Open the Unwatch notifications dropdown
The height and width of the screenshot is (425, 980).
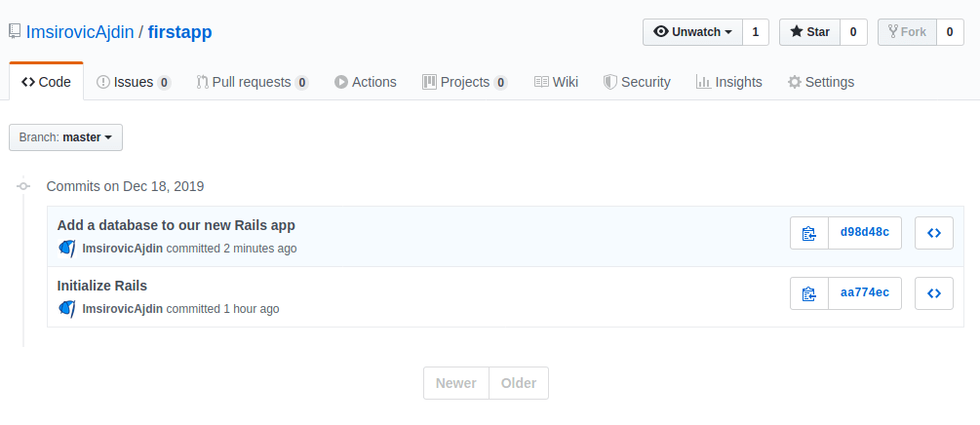pyautogui.click(x=692, y=32)
